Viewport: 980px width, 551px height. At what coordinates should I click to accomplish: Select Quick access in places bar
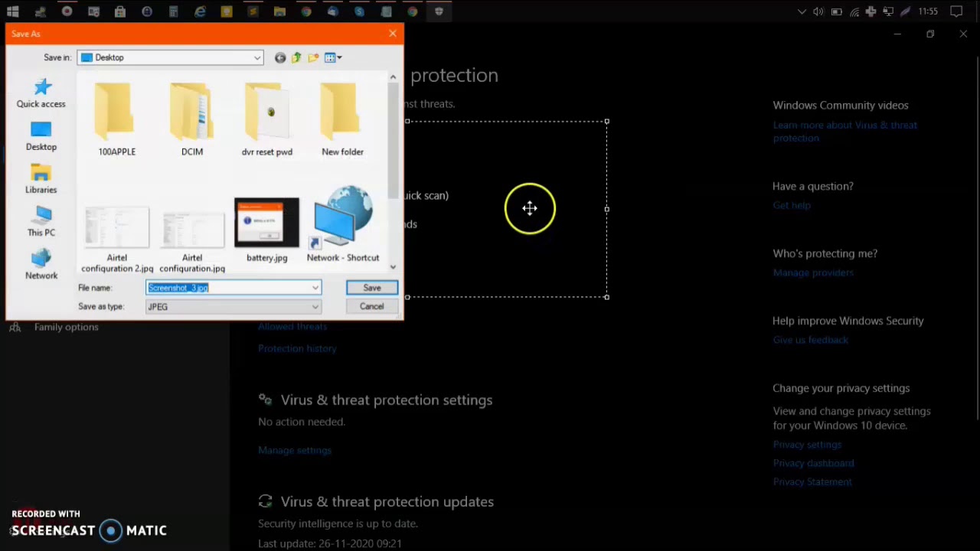click(41, 93)
